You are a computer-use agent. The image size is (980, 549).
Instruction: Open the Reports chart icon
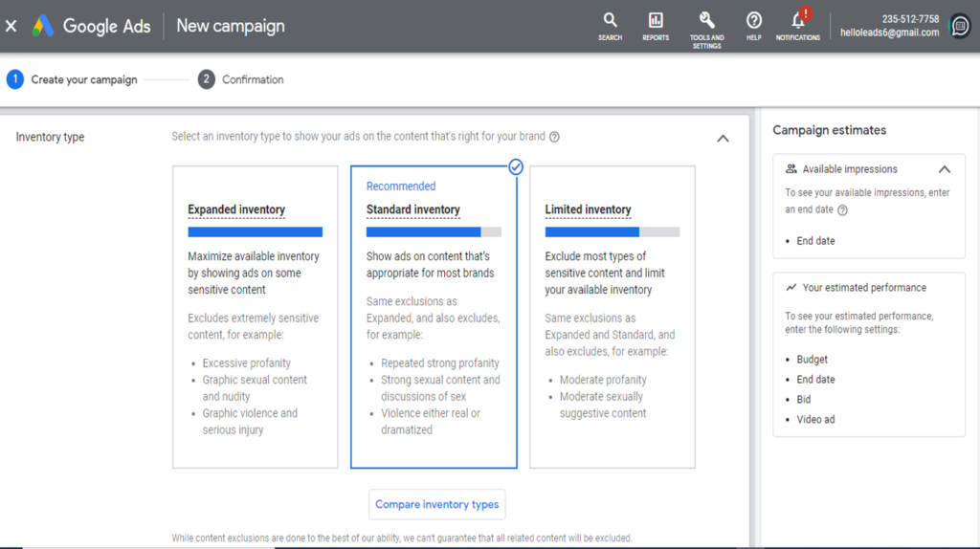click(656, 21)
